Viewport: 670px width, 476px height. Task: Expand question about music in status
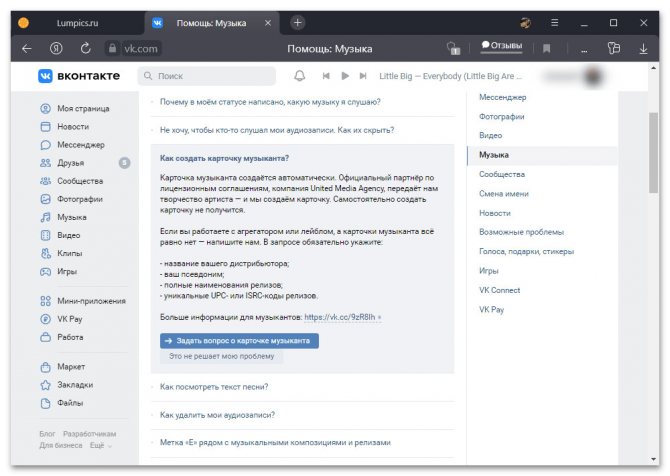point(270,102)
